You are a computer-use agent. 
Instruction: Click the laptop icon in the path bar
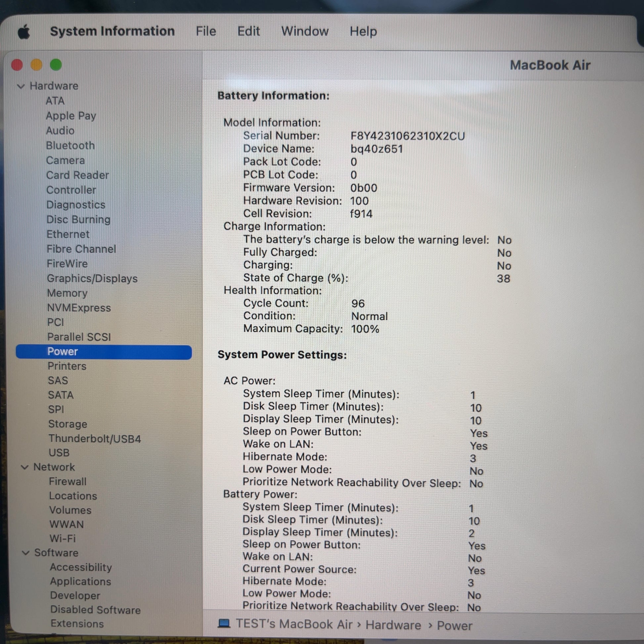[x=224, y=623]
